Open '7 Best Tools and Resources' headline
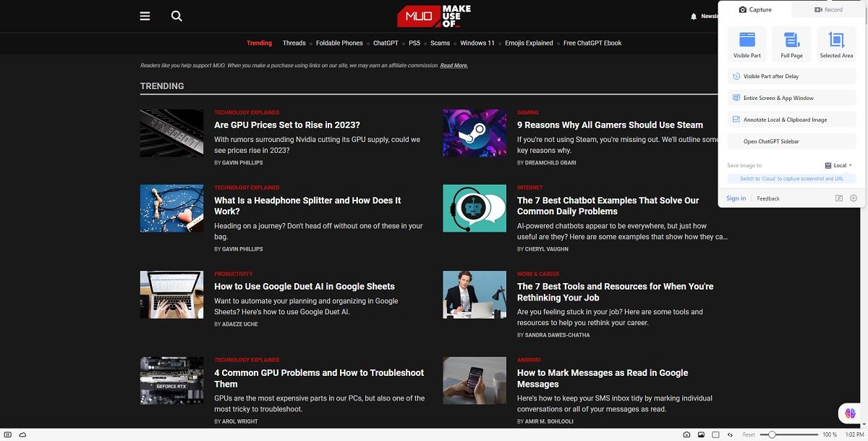The height and width of the screenshot is (441, 868). coord(616,292)
